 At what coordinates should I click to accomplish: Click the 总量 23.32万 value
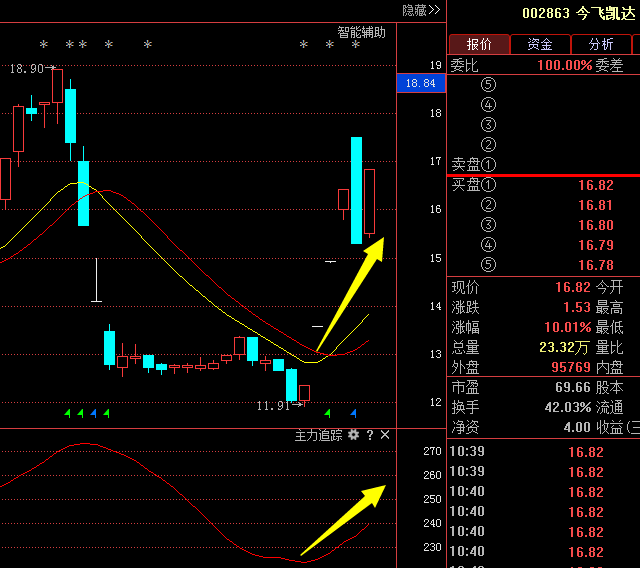564,347
